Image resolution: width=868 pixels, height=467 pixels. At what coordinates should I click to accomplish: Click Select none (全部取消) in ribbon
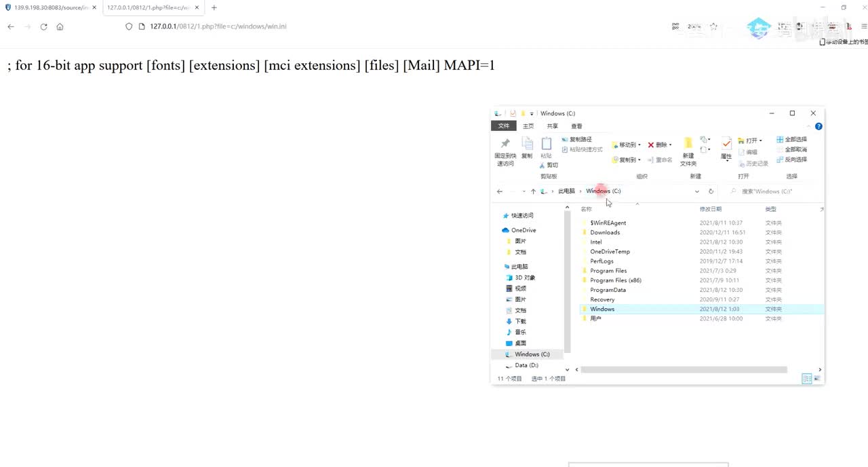792,149
